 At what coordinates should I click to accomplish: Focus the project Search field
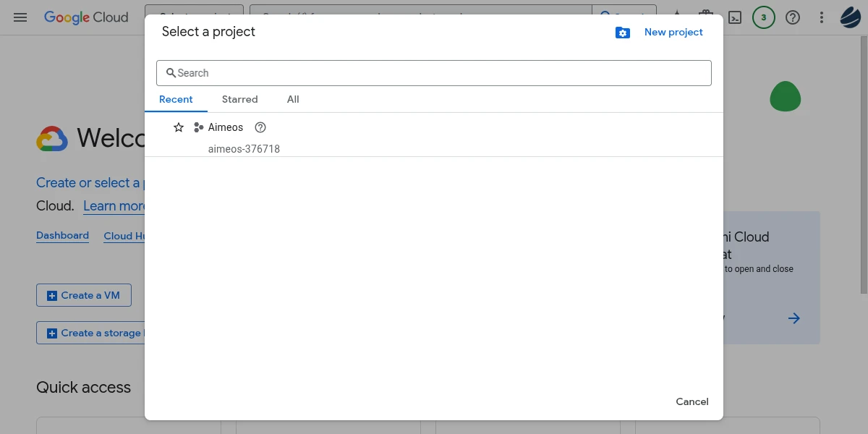(434, 73)
